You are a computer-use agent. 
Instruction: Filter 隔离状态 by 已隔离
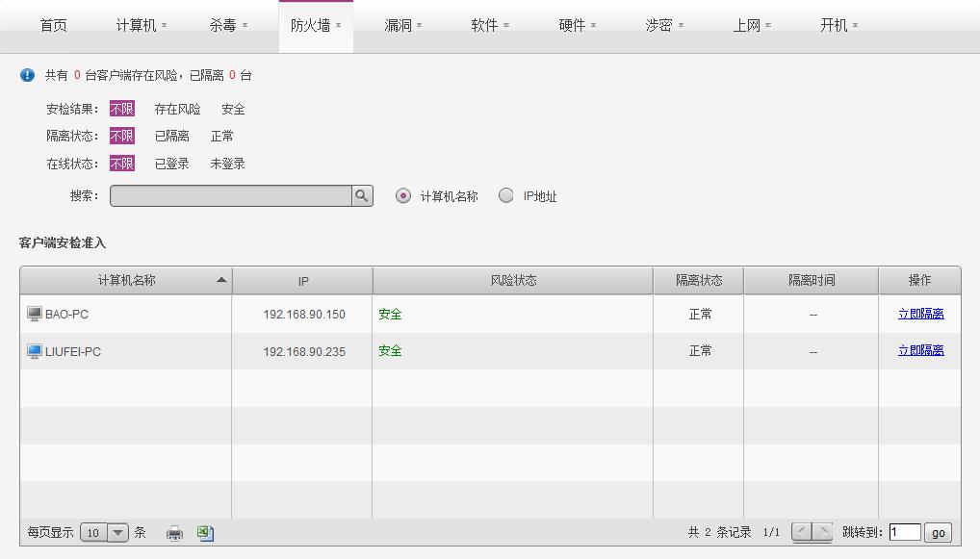pyautogui.click(x=172, y=137)
